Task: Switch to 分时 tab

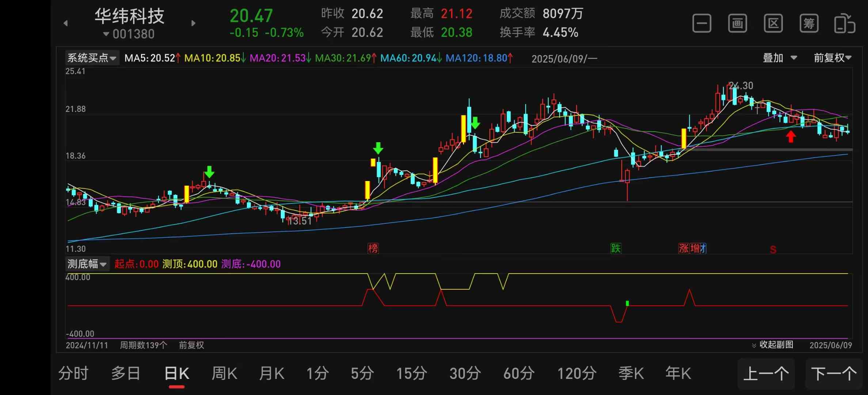Action: click(73, 373)
